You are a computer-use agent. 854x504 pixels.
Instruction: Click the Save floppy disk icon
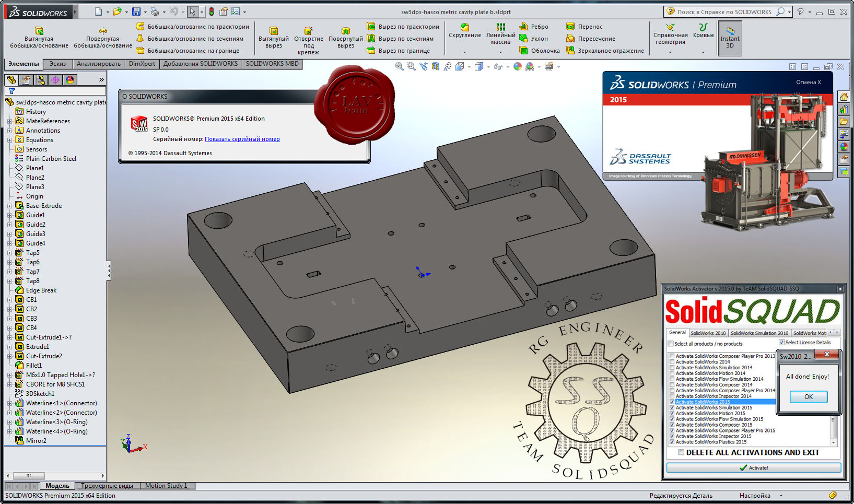(x=136, y=11)
